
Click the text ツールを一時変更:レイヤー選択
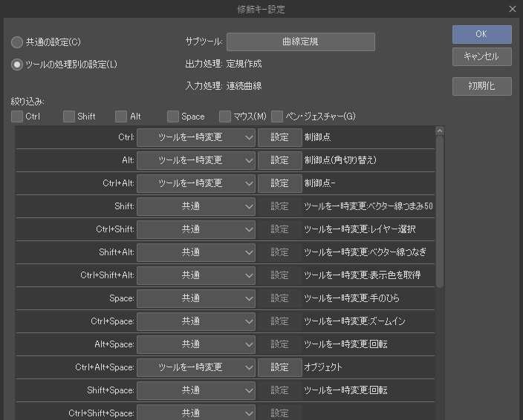pos(360,229)
